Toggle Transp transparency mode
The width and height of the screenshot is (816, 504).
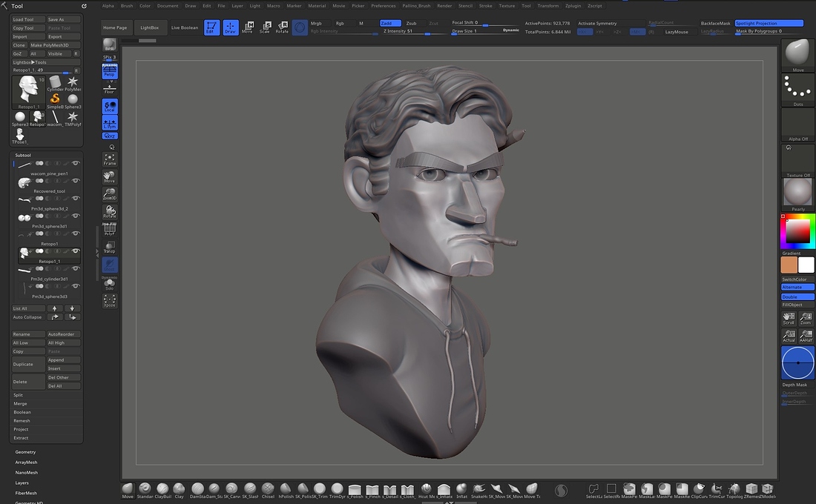109,247
